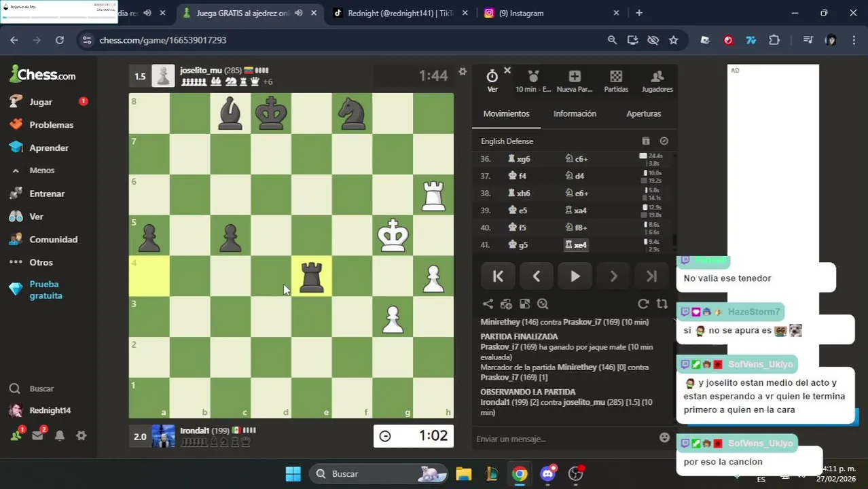Screen dimensions: 868x489
Task: Click the opening book icon beside English Defense
Action: point(646,141)
